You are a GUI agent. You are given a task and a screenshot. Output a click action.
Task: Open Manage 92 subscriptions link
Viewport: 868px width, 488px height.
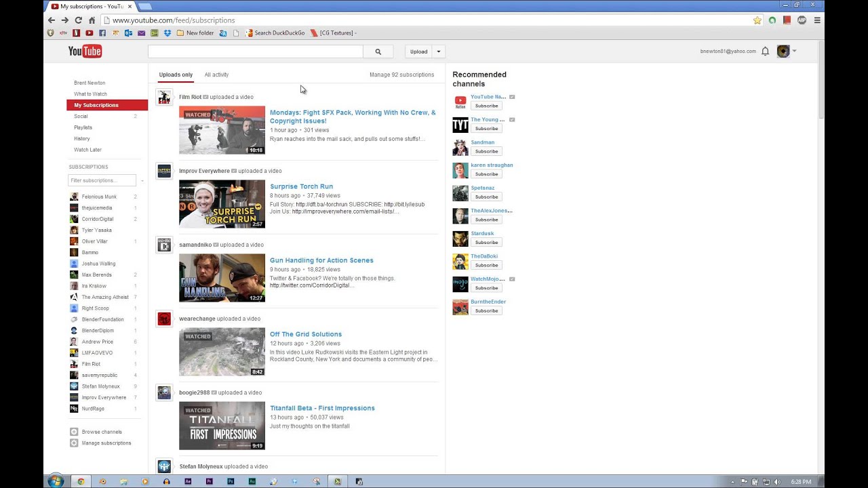click(401, 75)
